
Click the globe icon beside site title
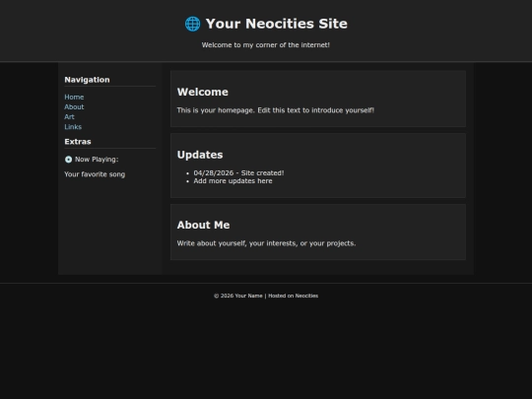pyautogui.click(x=192, y=24)
